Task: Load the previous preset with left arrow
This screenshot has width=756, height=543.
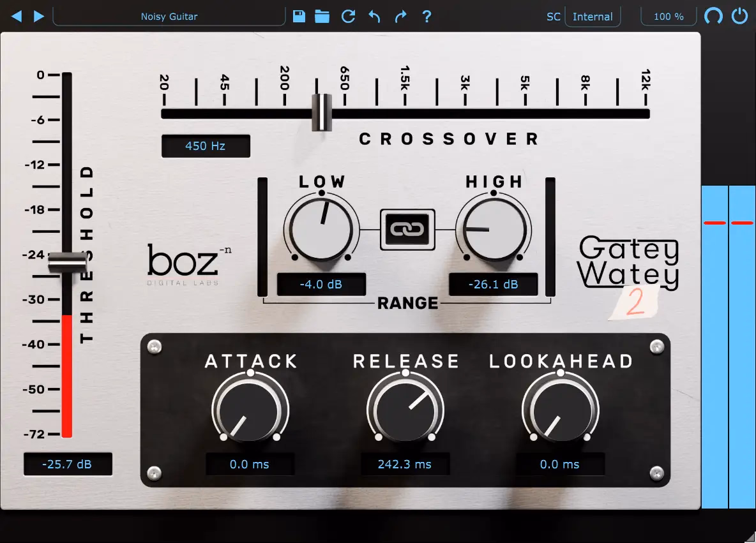Action: coord(17,17)
